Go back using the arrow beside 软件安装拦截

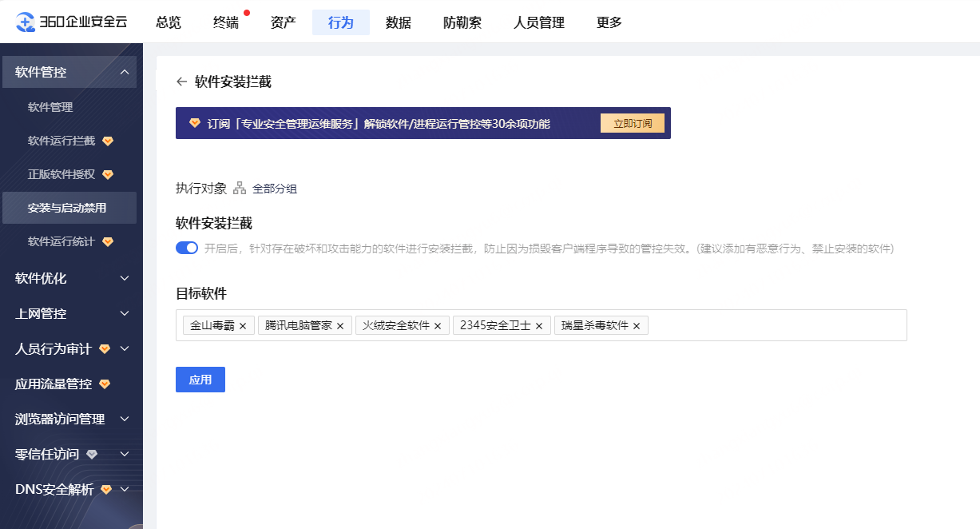pos(182,82)
